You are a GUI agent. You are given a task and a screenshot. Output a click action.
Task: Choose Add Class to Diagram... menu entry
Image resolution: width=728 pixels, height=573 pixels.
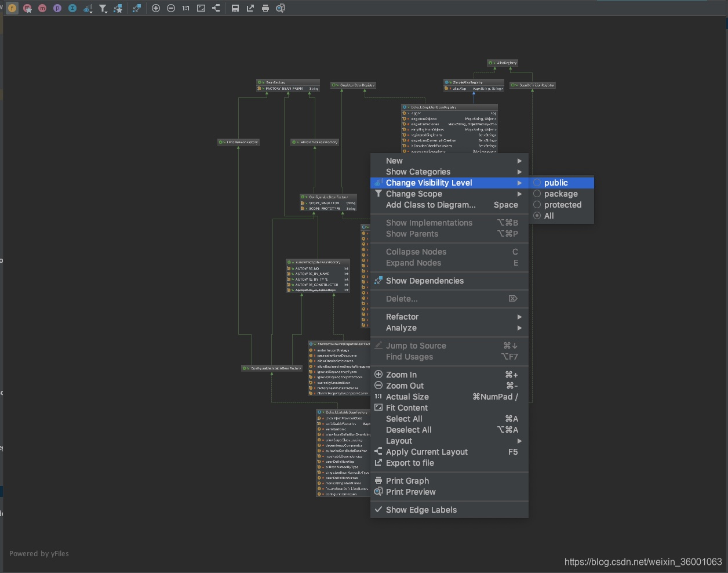449,205
